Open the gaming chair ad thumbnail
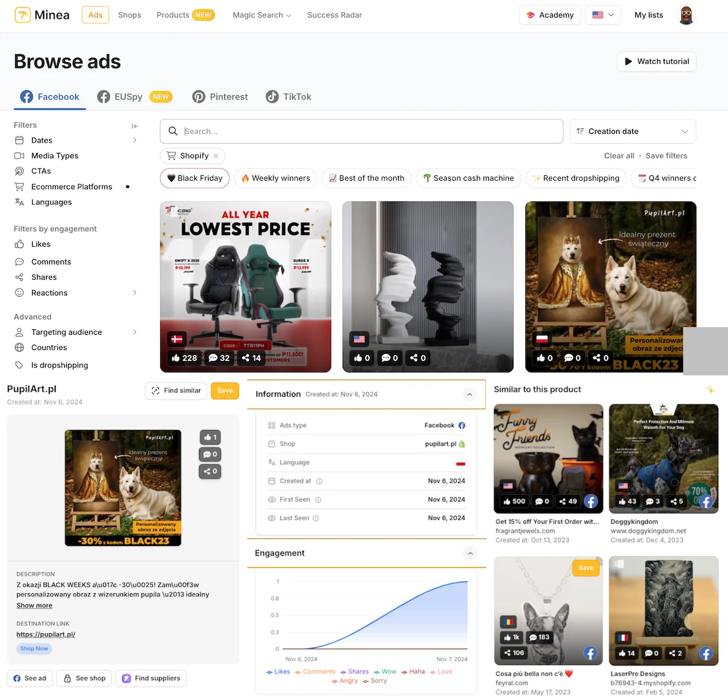Image resolution: width=728 pixels, height=700 pixels. [246, 286]
